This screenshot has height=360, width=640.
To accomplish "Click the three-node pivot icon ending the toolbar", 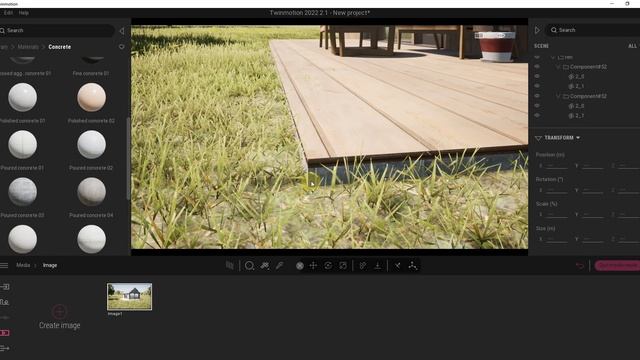I will pyautogui.click(x=413, y=266).
